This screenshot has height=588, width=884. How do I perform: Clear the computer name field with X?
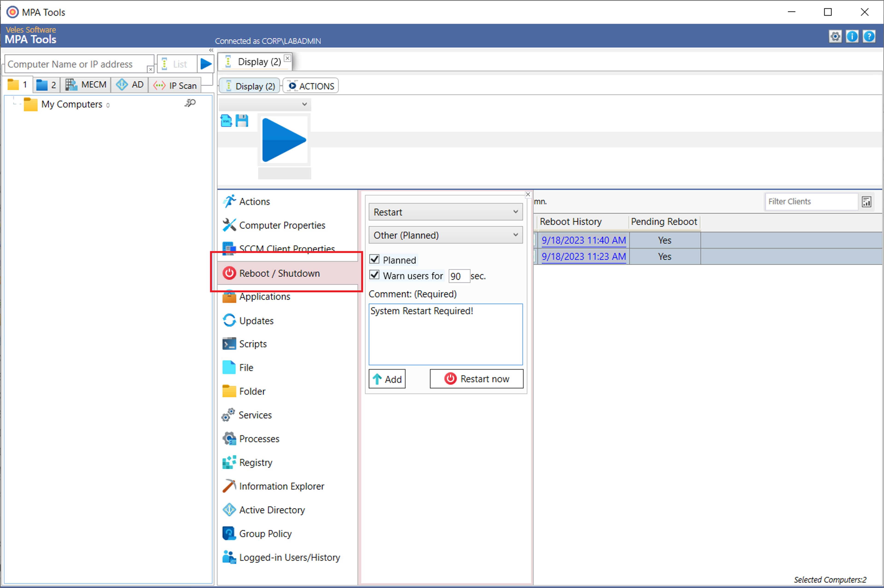[151, 69]
